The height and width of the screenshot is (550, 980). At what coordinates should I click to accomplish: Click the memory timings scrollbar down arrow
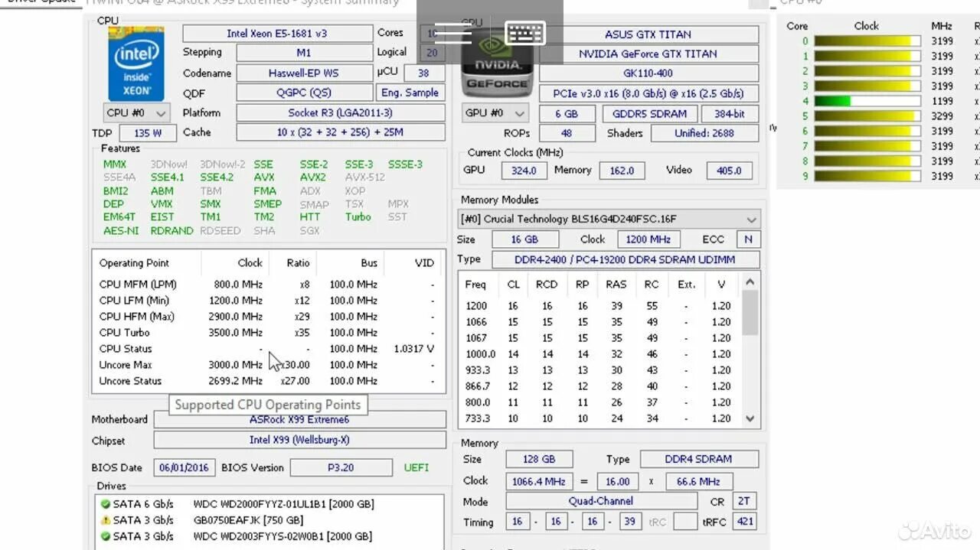pyautogui.click(x=750, y=418)
